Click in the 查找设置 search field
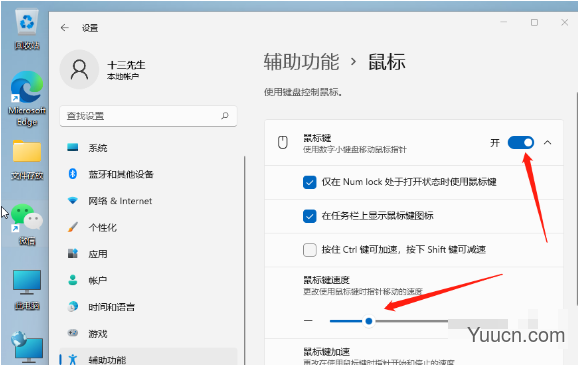Image resolution: width=578 pixels, height=365 pixels. [148, 116]
